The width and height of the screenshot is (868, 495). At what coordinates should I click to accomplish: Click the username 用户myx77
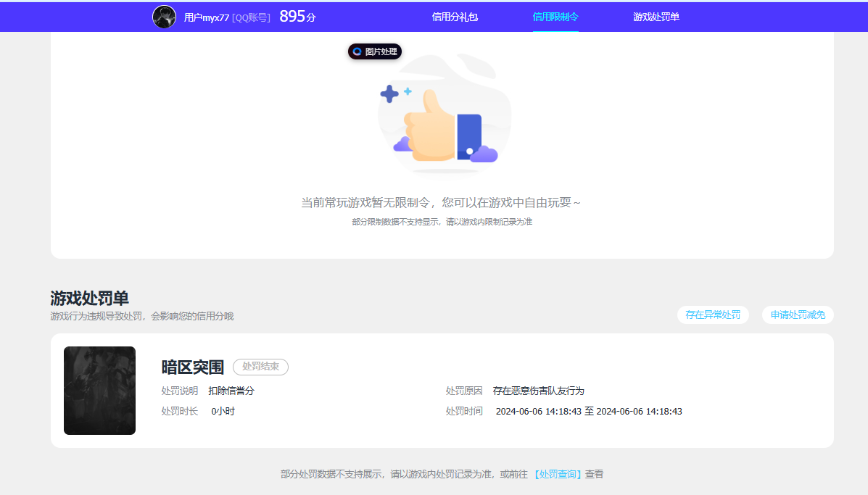[x=207, y=17]
